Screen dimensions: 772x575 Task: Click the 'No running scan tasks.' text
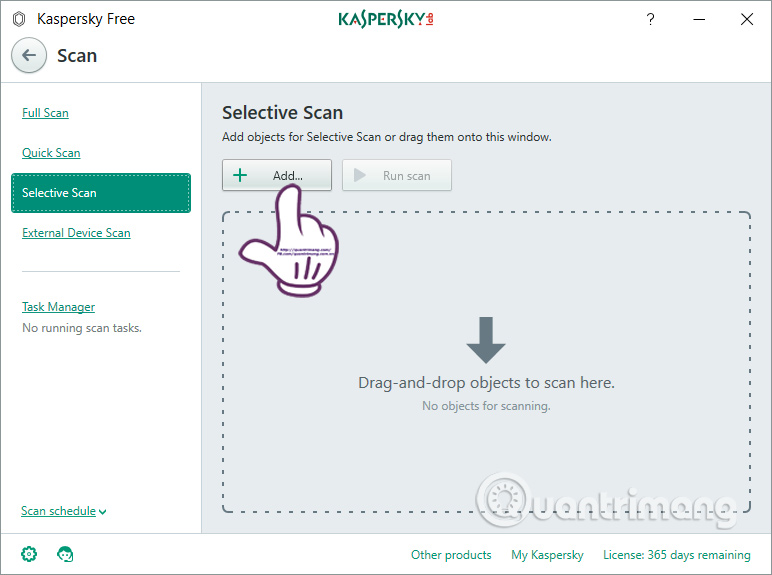[x=82, y=328]
